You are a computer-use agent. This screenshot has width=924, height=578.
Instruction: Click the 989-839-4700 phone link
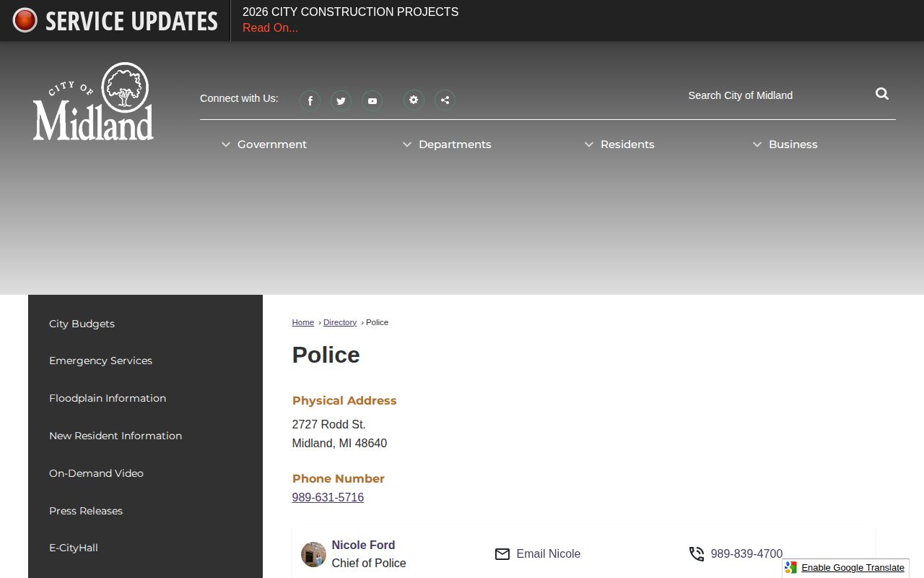click(746, 554)
